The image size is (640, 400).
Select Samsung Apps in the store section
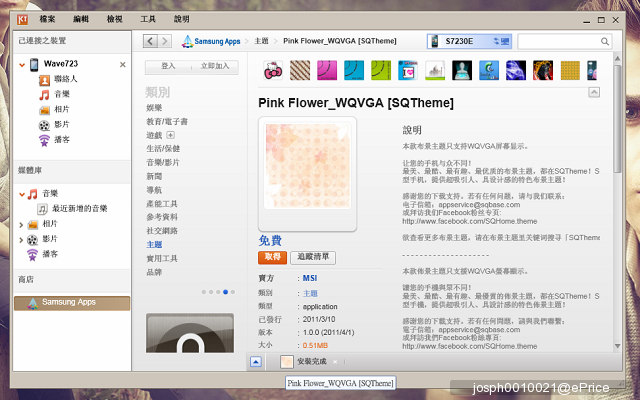(72, 303)
